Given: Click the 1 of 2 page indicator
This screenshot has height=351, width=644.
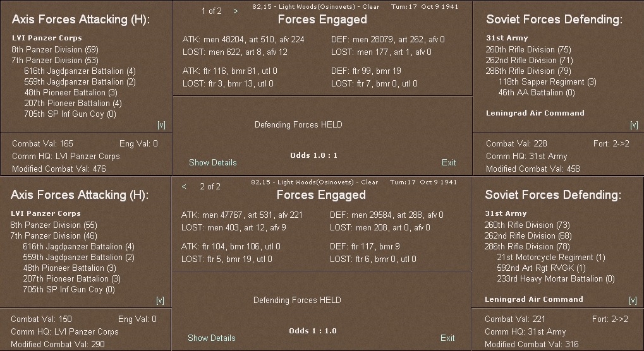Looking at the screenshot, I should [212, 11].
